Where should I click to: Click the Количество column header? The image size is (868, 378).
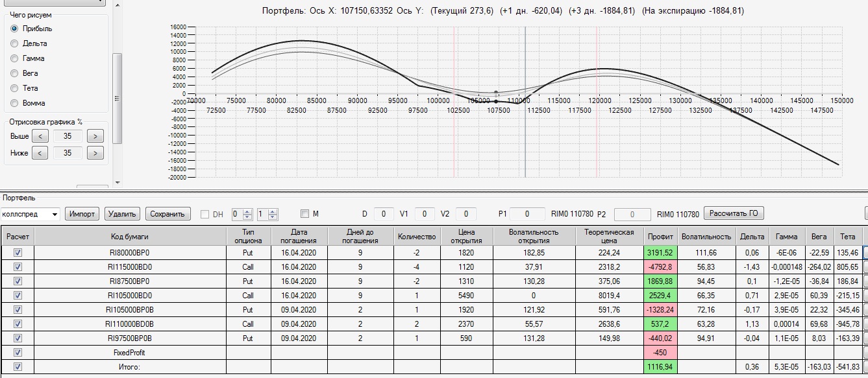click(416, 236)
